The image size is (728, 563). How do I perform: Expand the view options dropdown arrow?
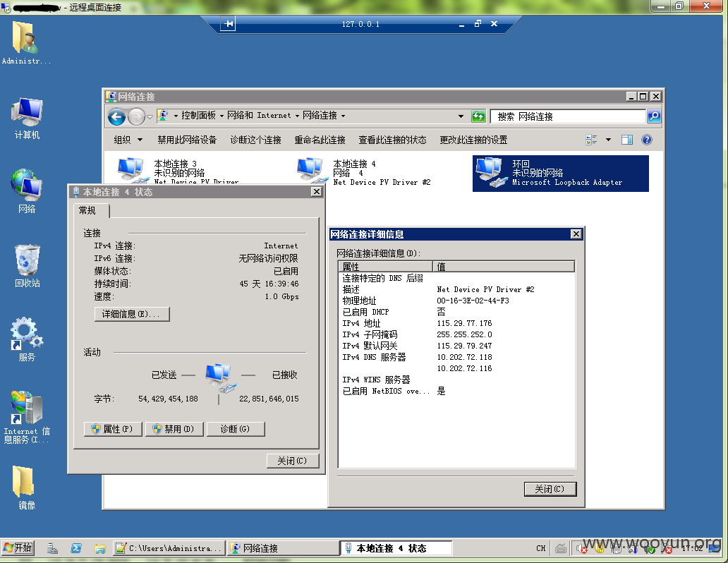(x=608, y=140)
